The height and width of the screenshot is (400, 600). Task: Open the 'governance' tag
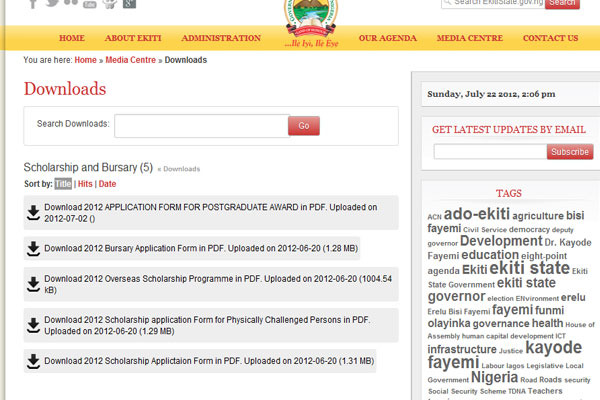click(x=501, y=324)
